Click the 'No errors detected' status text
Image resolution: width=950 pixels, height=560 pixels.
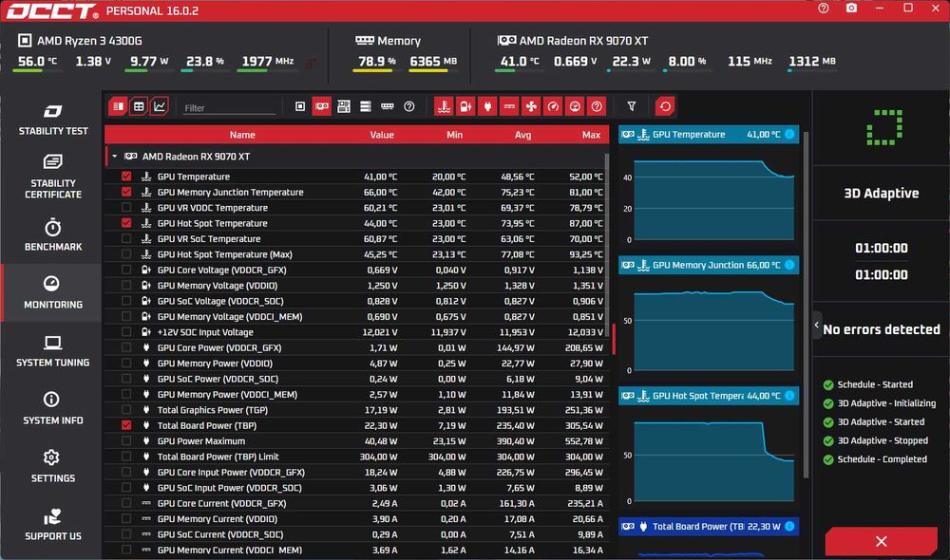pyautogui.click(x=881, y=329)
